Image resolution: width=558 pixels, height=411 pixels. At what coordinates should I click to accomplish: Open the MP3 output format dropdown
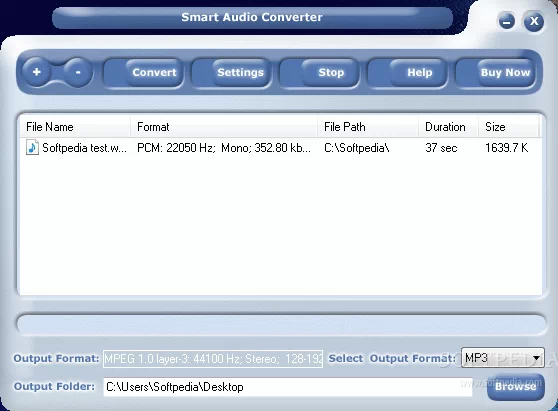tap(502, 358)
